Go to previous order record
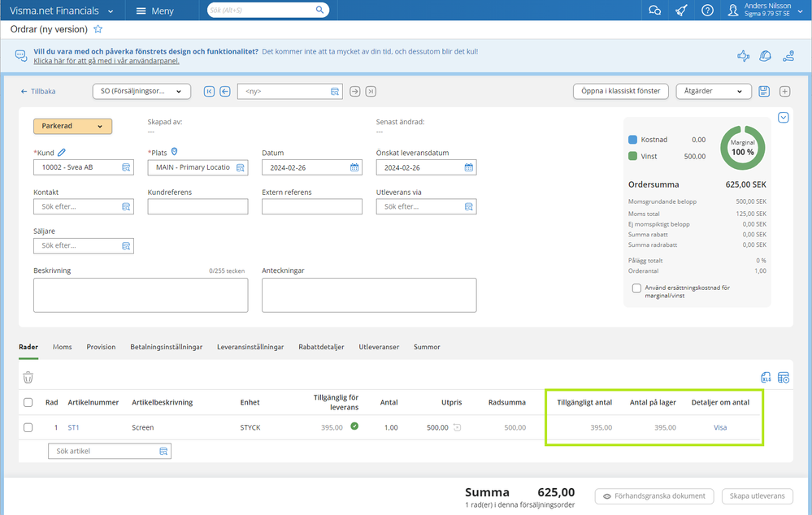812x515 pixels. [225, 92]
